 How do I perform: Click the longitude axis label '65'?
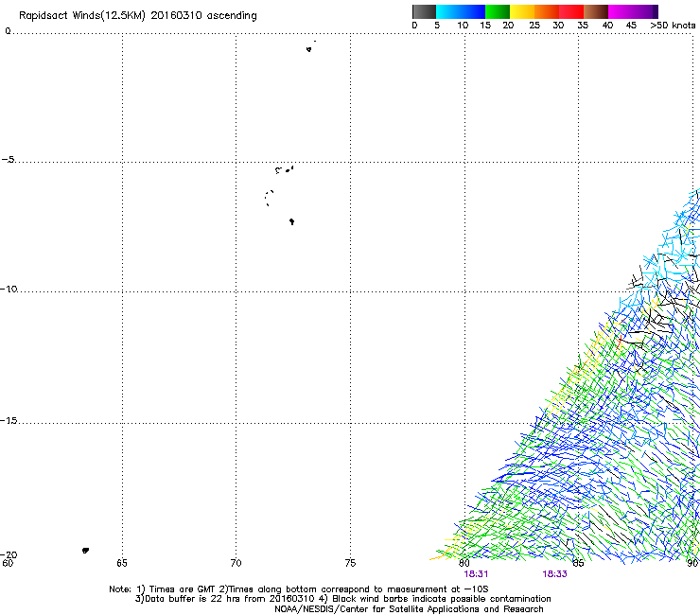point(122,563)
